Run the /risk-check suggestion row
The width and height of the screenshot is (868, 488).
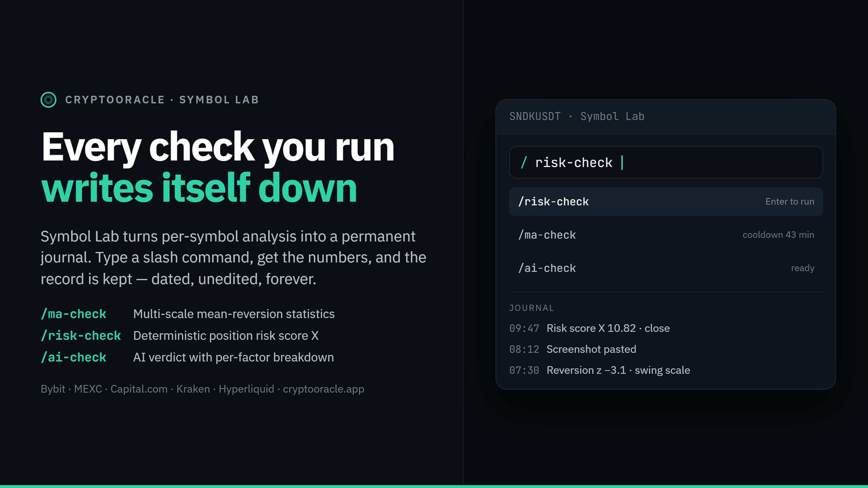point(666,202)
